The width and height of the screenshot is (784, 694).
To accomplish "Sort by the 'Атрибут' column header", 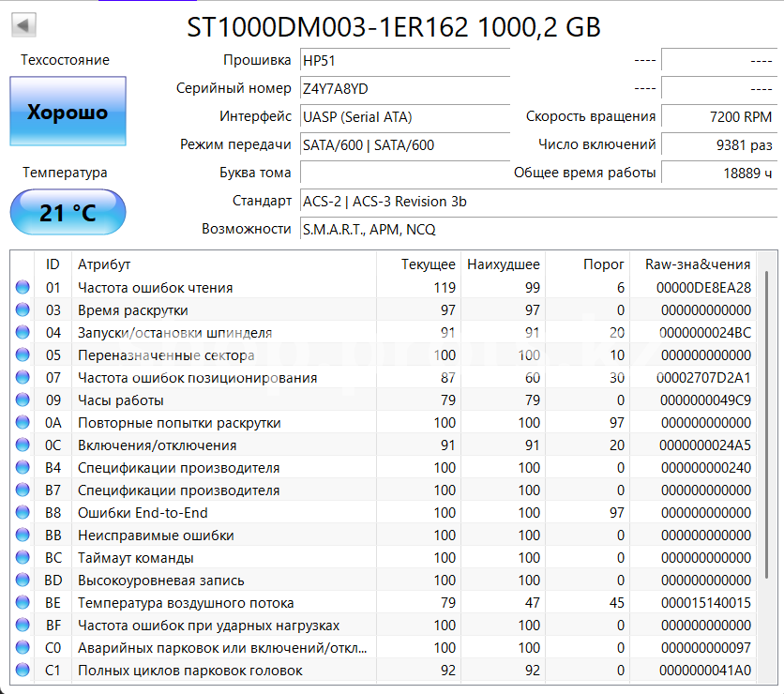I will point(225,264).
